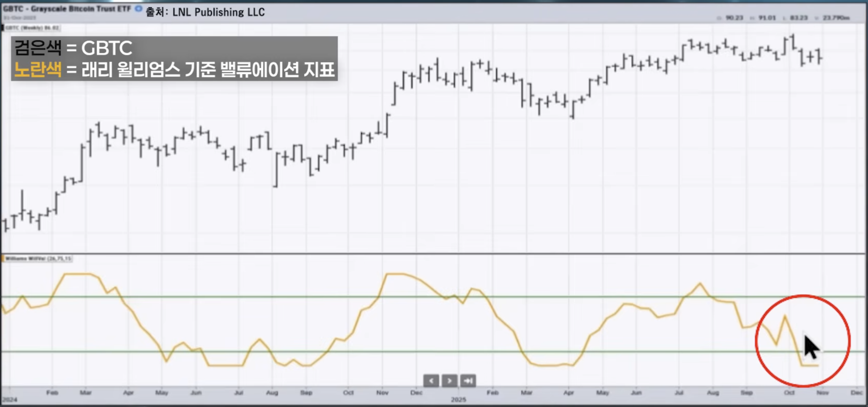This screenshot has height=407, width=868.
Task: Click the yellow indicator peak near December
Action: (x=395, y=274)
